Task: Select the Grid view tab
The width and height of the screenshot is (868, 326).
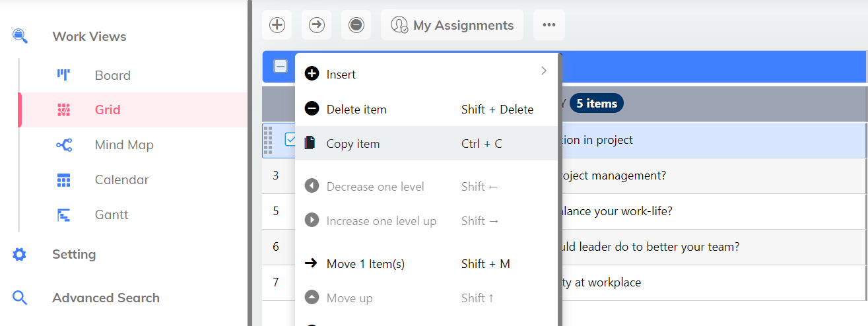Action: click(107, 110)
